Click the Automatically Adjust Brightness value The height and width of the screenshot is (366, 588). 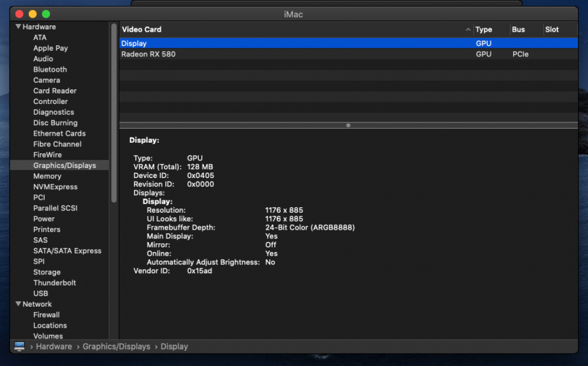pyautogui.click(x=270, y=262)
